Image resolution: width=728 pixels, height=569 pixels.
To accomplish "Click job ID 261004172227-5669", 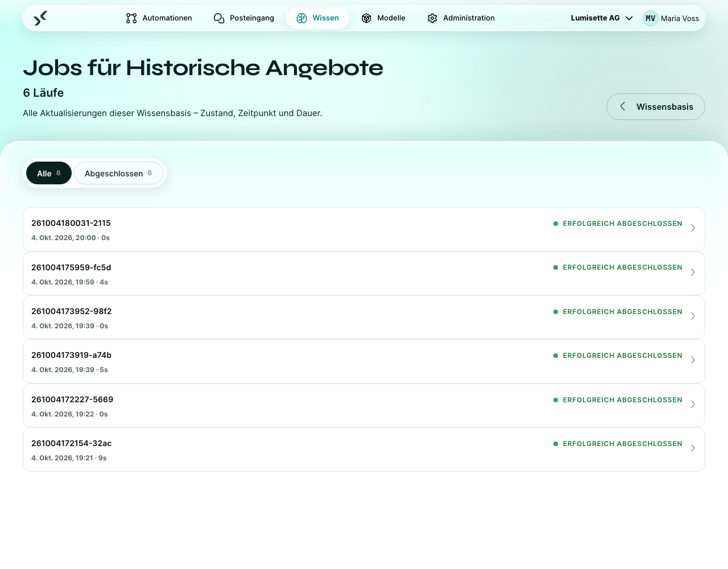I will pyautogui.click(x=72, y=399).
